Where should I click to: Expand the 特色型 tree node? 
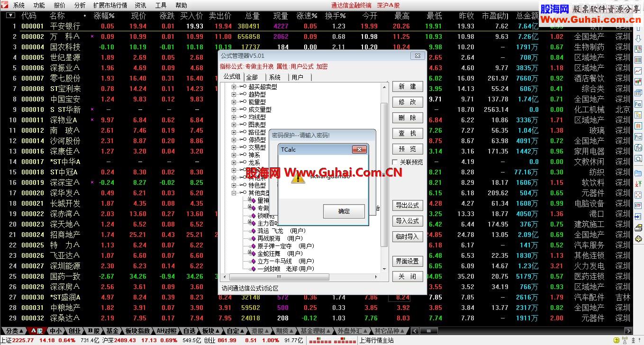234,185
